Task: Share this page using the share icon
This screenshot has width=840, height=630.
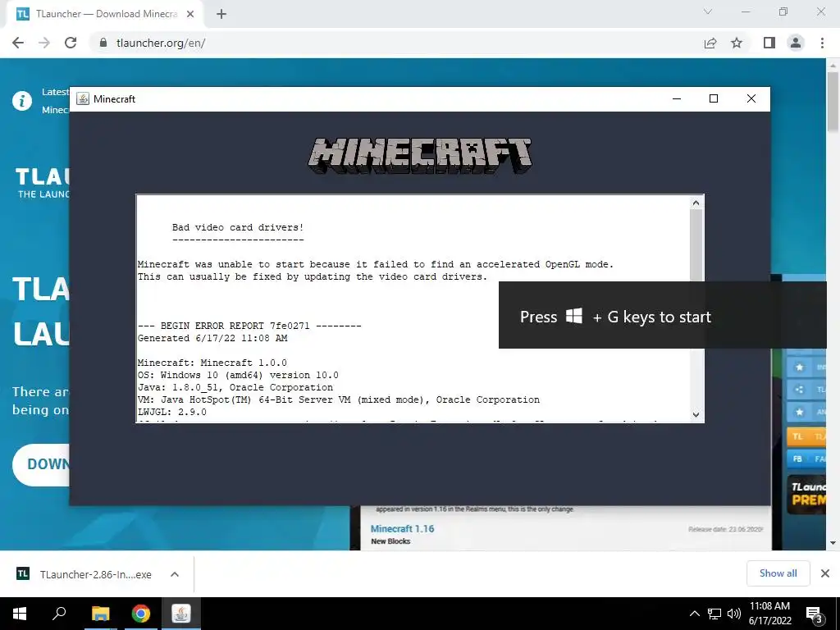Action: click(710, 43)
